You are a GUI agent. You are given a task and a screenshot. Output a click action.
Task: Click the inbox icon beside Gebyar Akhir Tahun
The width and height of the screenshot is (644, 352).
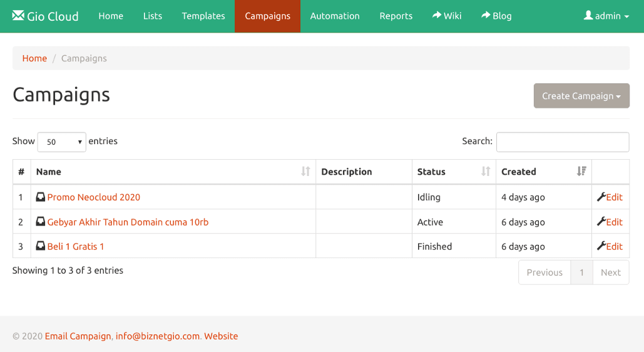(x=41, y=222)
